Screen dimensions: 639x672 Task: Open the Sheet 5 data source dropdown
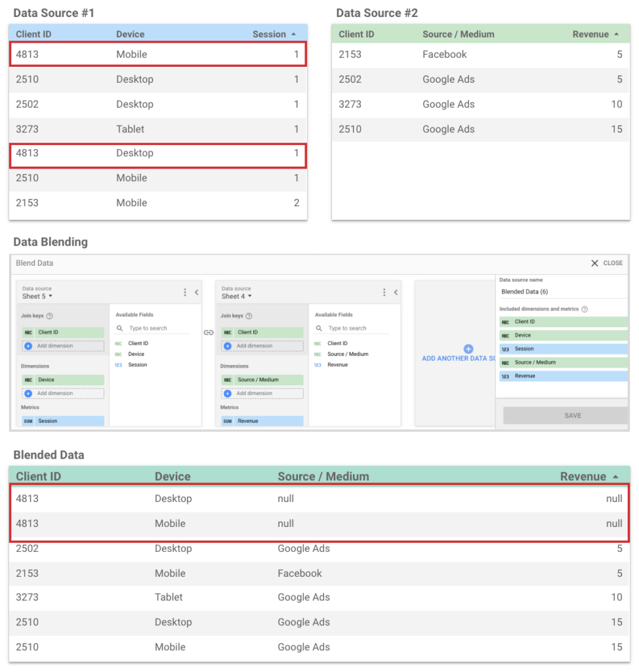(37, 297)
